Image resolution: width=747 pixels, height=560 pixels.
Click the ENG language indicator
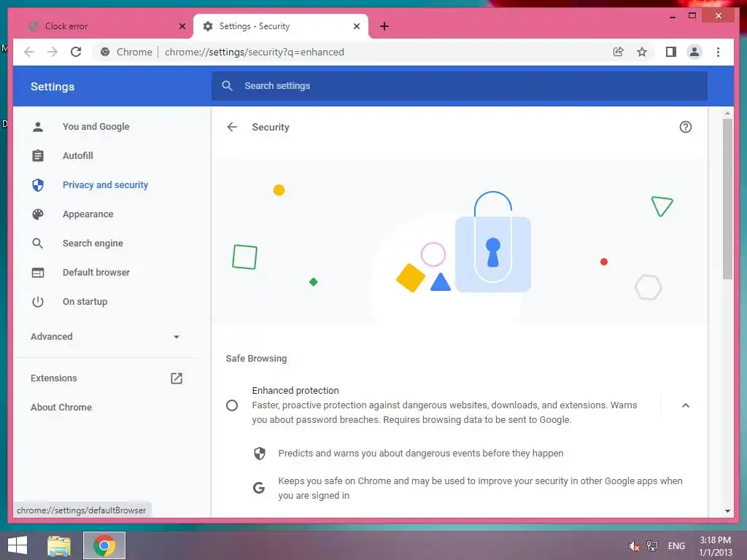pyautogui.click(x=676, y=546)
